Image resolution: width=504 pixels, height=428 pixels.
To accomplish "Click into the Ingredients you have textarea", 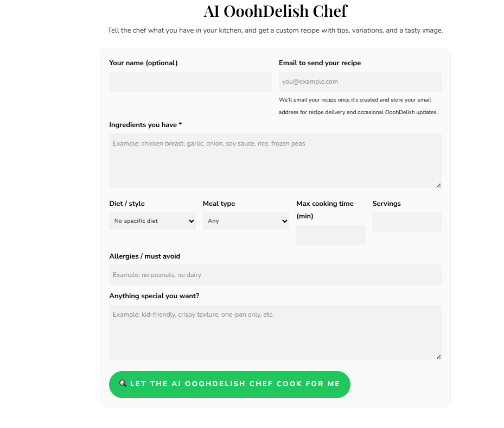I will point(275,161).
